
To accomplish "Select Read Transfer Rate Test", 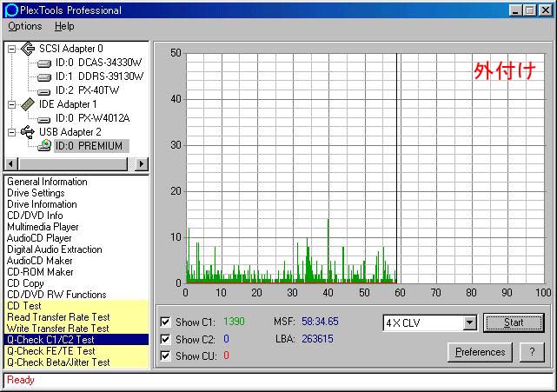I will pos(76,317).
